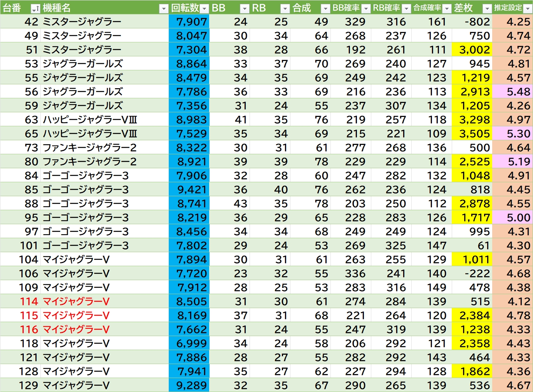The image size is (533, 392).
Task: Click the ハッピージャグラーVIII cell in row 63
Action: pos(90,120)
